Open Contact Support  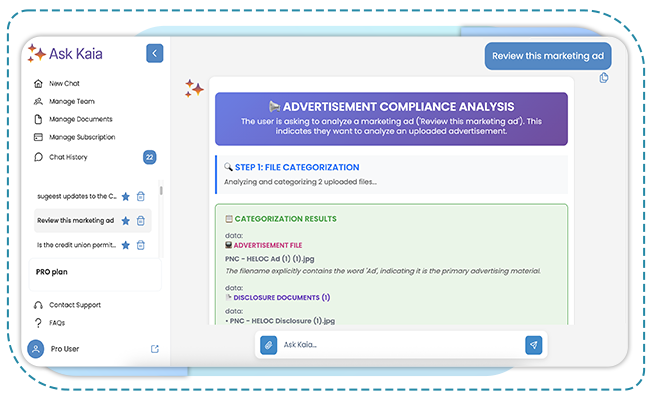pos(75,305)
